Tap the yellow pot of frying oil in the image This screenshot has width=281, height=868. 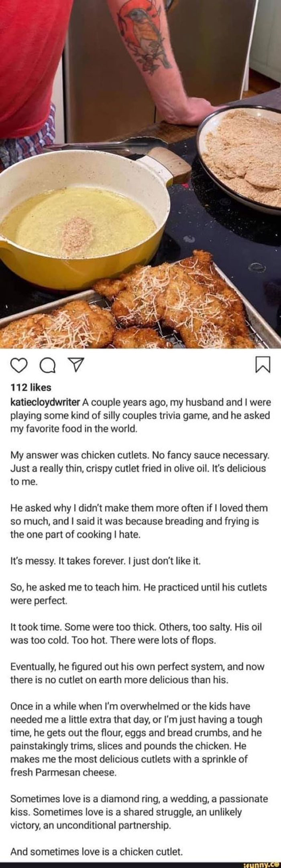[x=80, y=216]
